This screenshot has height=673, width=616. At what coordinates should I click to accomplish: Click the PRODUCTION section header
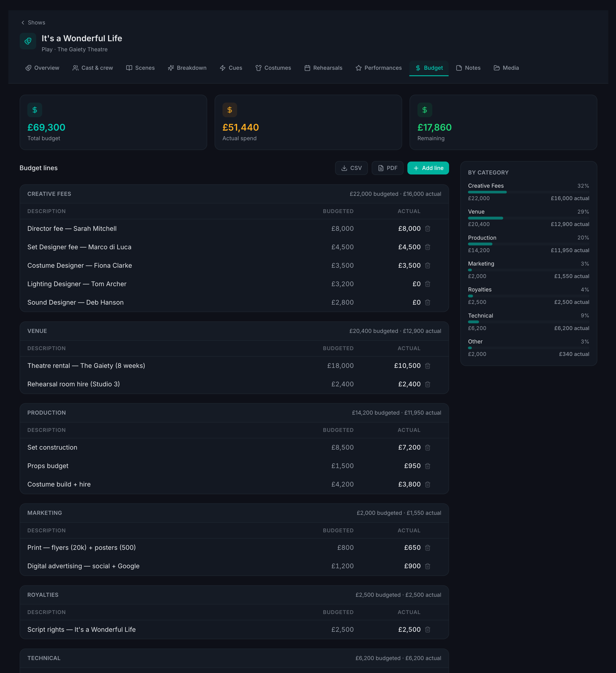(234, 413)
